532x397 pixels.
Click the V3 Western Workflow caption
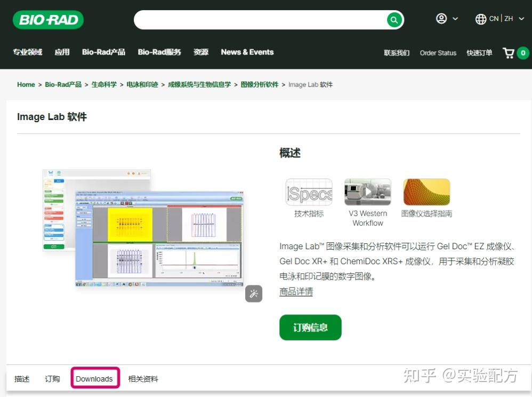coord(368,218)
